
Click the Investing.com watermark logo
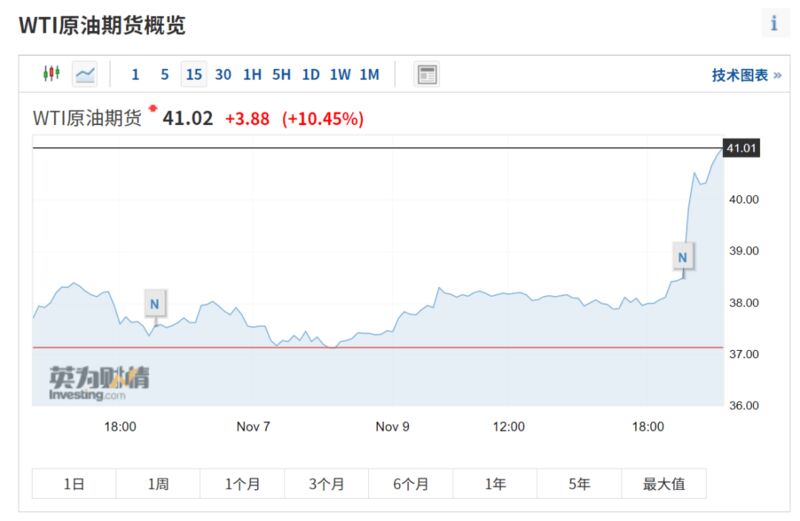pos(99,383)
